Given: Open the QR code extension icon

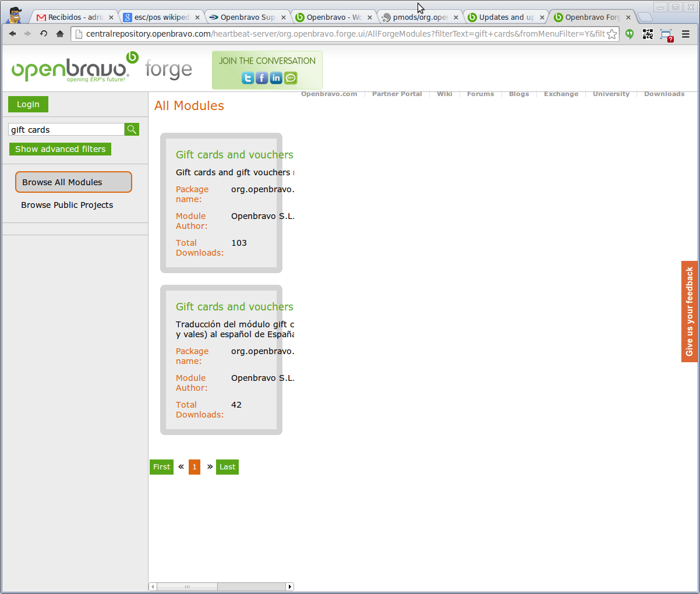Looking at the screenshot, I should (648, 34).
